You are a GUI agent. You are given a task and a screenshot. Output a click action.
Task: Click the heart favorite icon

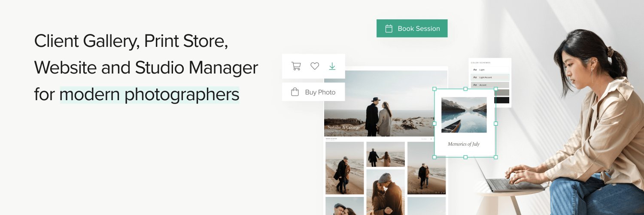pos(315,66)
